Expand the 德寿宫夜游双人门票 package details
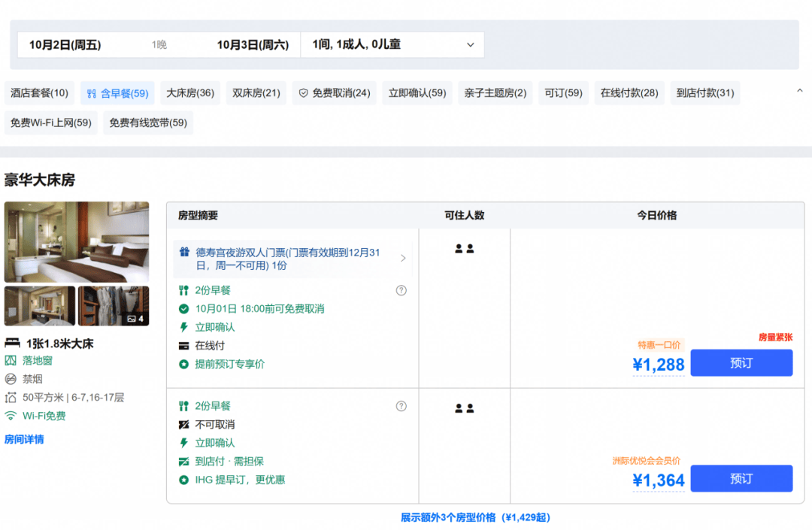The image size is (812, 530). tap(292, 259)
